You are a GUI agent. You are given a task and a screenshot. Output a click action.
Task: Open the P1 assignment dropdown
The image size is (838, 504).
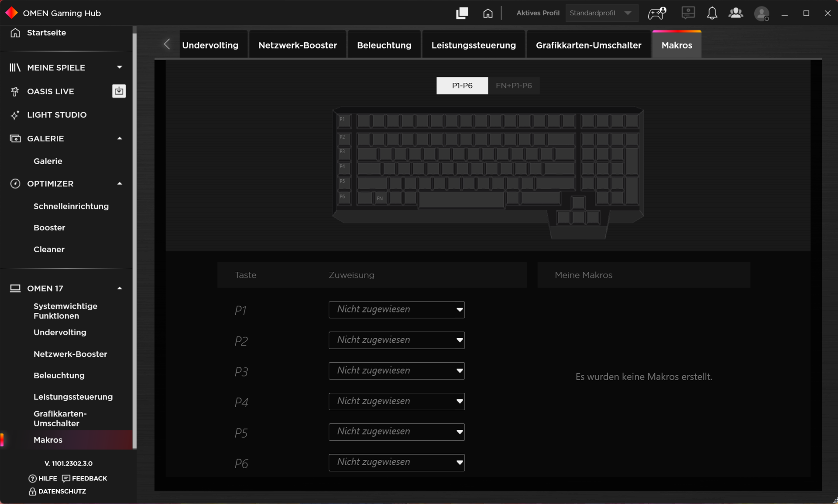[x=396, y=310]
